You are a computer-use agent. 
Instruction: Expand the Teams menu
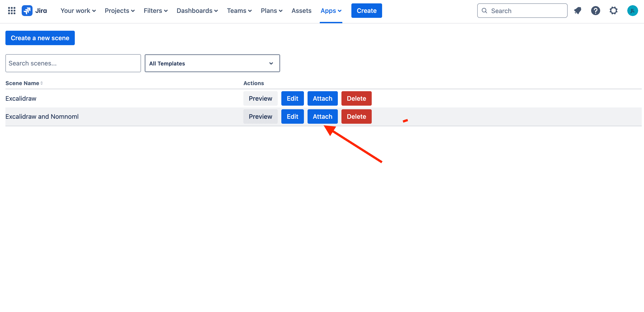pyautogui.click(x=239, y=11)
